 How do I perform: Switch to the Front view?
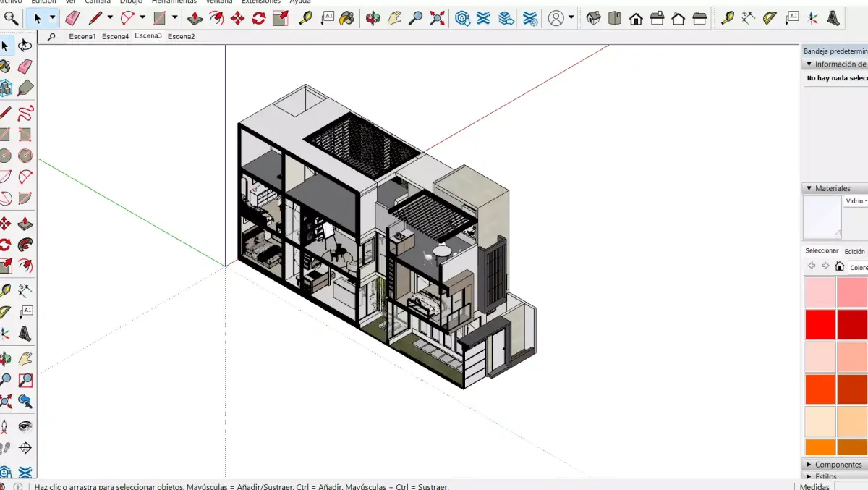click(x=636, y=18)
